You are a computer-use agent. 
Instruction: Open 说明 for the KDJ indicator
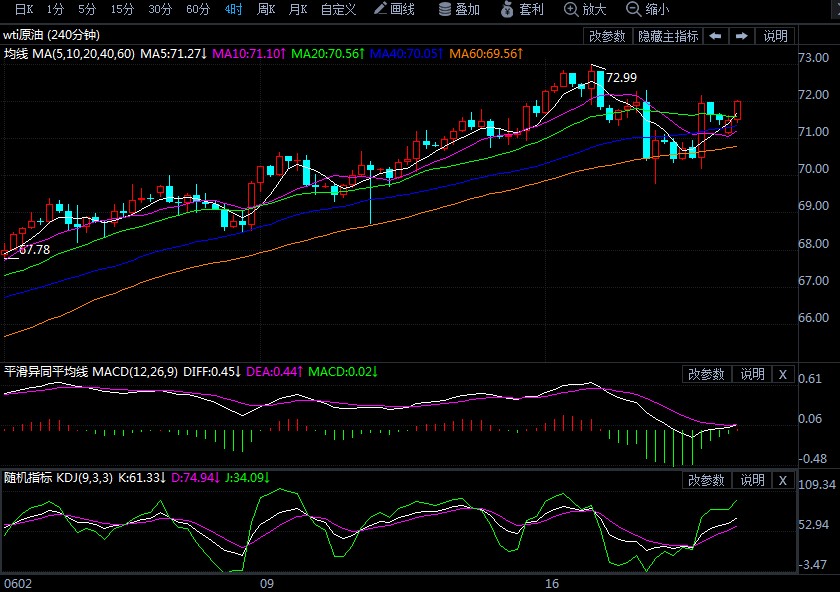[752, 480]
